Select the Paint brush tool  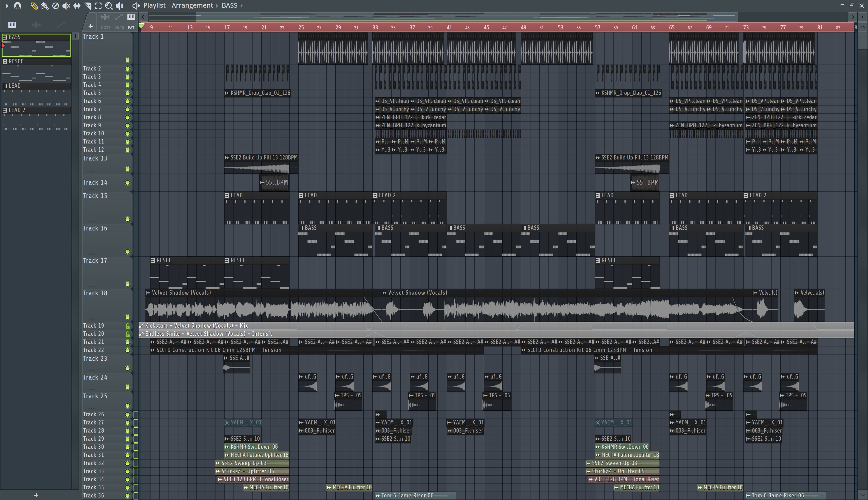click(44, 6)
